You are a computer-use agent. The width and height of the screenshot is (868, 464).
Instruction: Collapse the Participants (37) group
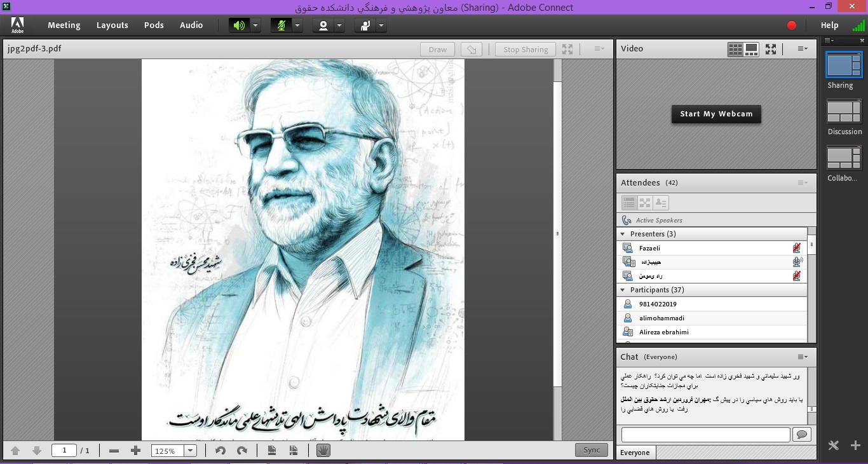click(623, 290)
